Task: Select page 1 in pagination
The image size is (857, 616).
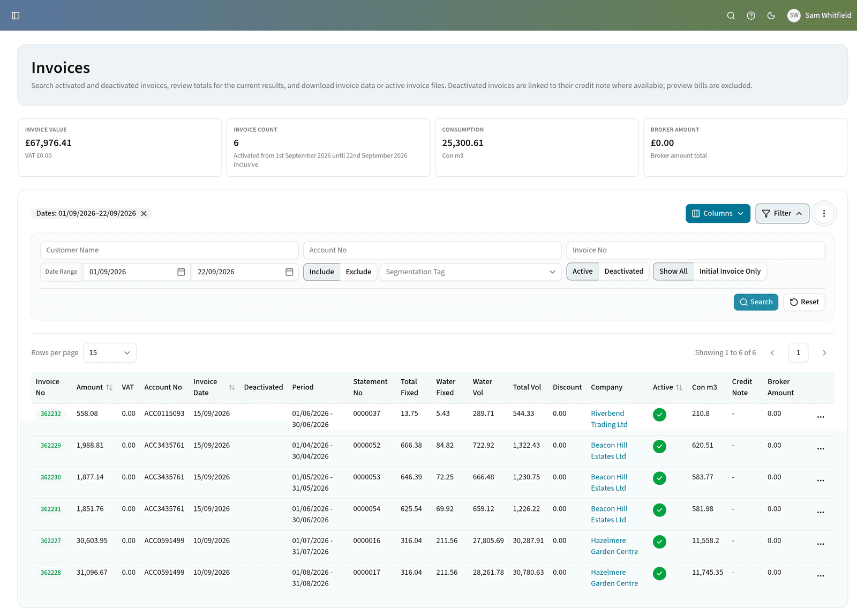Action: (x=798, y=353)
